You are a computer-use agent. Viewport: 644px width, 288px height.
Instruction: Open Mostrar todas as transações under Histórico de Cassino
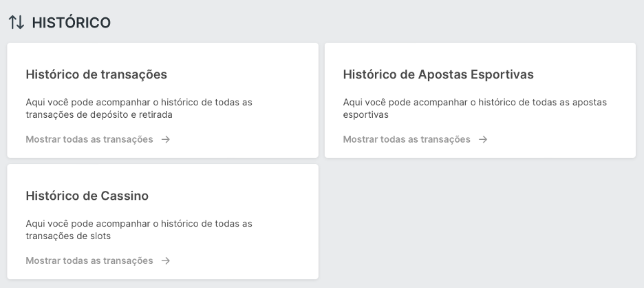click(x=89, y=261)
